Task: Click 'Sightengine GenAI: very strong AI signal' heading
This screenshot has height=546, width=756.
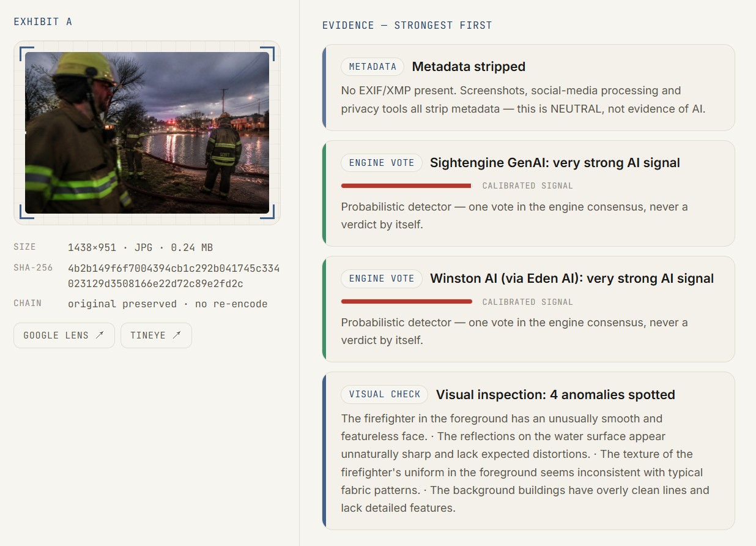Action: [555, 163]
